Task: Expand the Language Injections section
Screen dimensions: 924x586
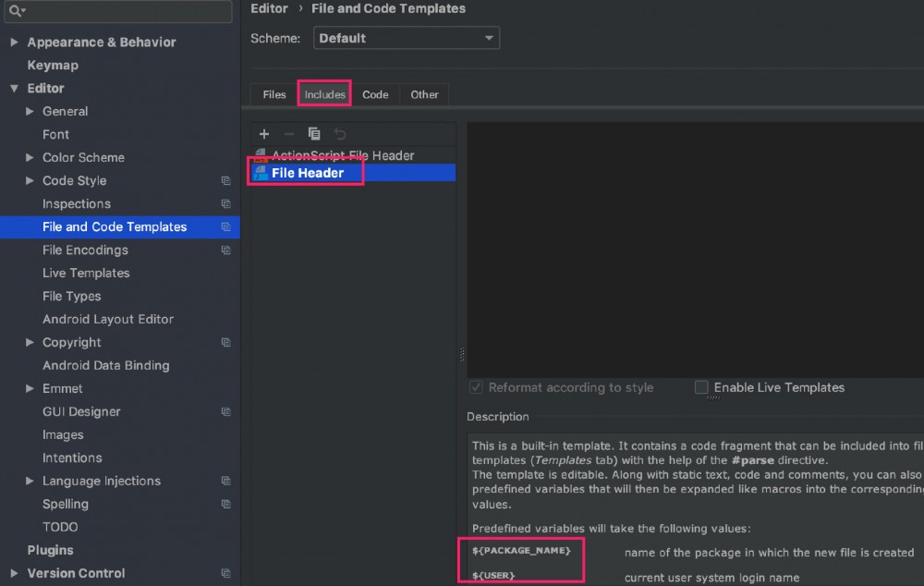Action: coord(29,481)
